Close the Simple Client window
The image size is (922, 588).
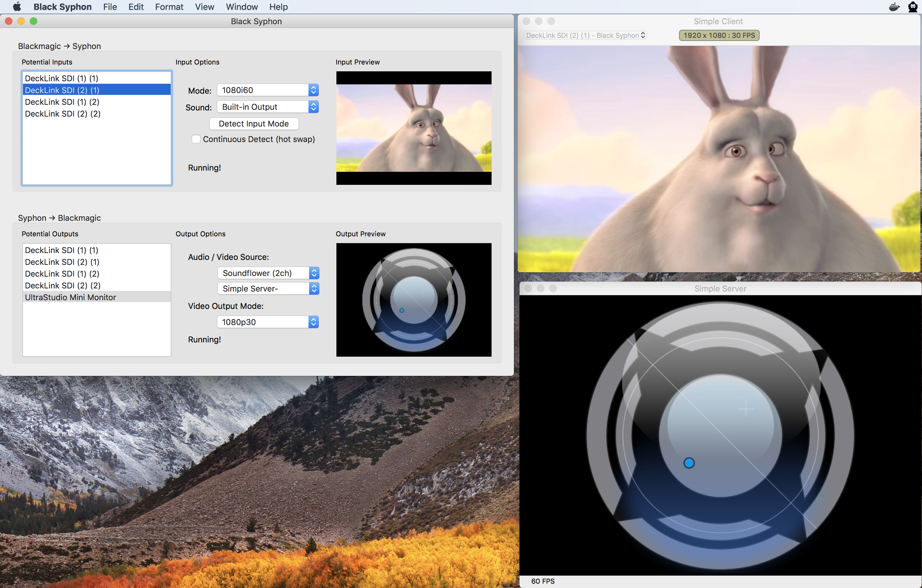tap(526, 21)
